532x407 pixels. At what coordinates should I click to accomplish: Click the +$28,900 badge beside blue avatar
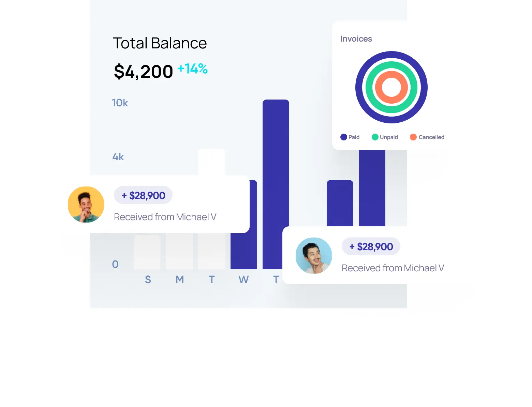(371, 246)
